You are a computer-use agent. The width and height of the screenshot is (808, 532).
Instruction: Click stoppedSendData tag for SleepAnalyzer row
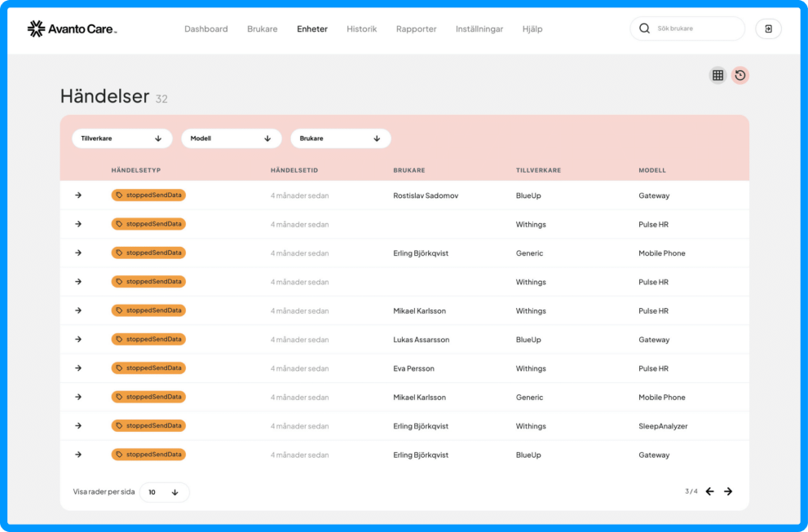148,426
